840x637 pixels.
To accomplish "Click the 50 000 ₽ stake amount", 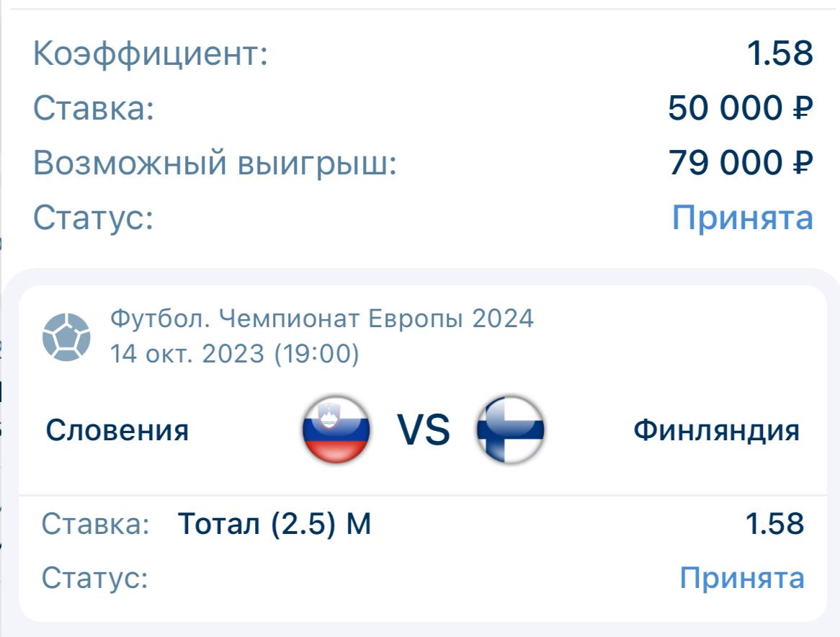I will tap(740, 109).
